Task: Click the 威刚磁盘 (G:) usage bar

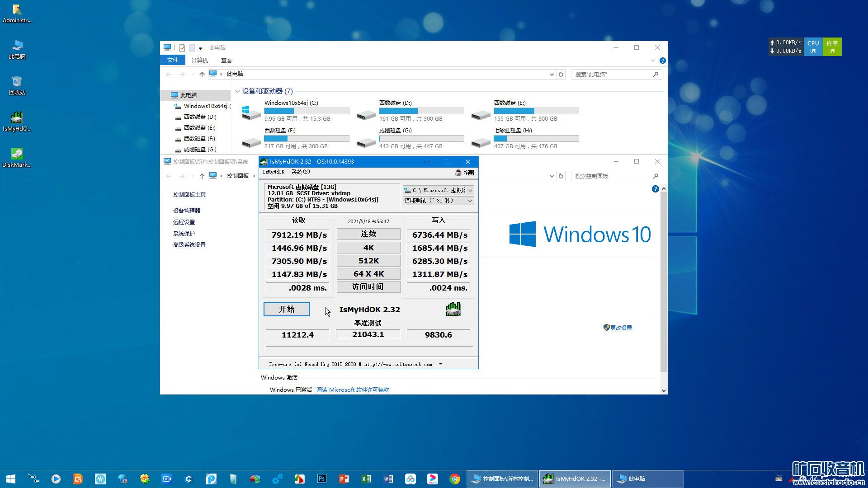Action: [421, 138]
